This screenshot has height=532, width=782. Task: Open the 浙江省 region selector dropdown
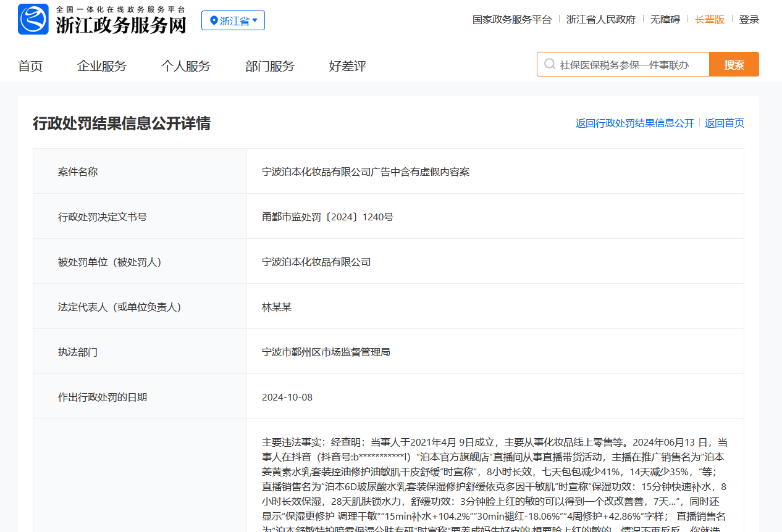click(233, 20)
